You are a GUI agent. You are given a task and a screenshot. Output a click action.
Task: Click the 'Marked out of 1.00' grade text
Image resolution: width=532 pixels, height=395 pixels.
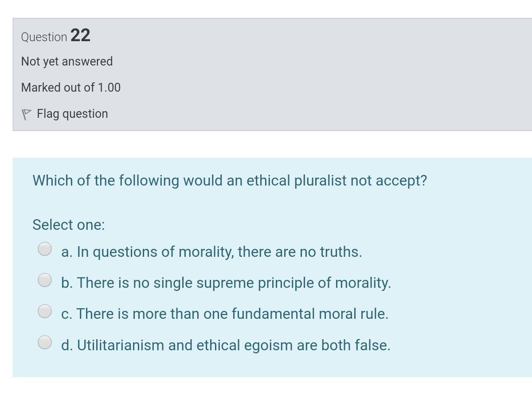pyautogui.click(x=71, y=88)
